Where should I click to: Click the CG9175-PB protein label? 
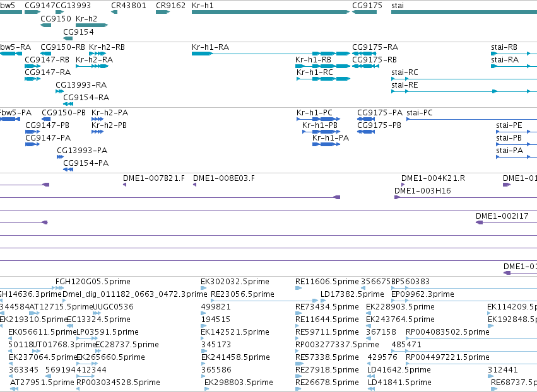click(379, 125)
